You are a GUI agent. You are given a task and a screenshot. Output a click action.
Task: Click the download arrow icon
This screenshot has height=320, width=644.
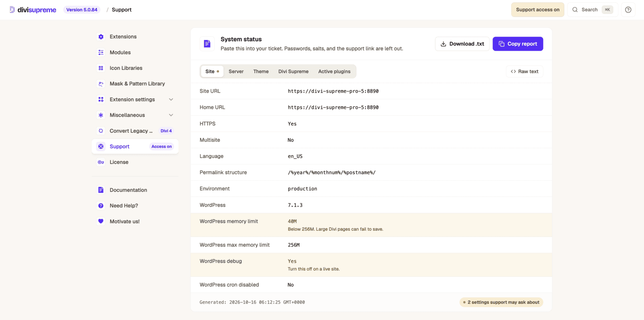(x=443, y=44)
